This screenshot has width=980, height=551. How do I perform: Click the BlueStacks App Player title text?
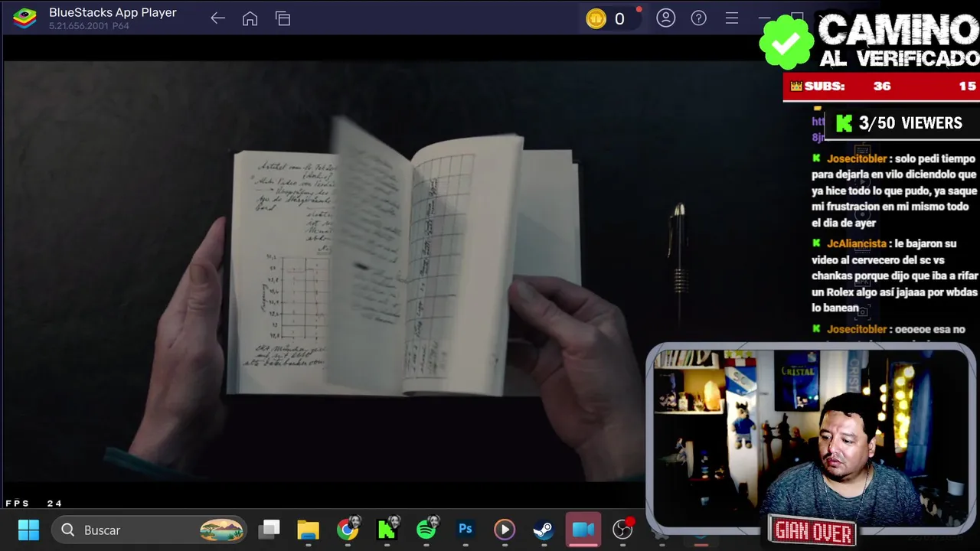point(113,13)
